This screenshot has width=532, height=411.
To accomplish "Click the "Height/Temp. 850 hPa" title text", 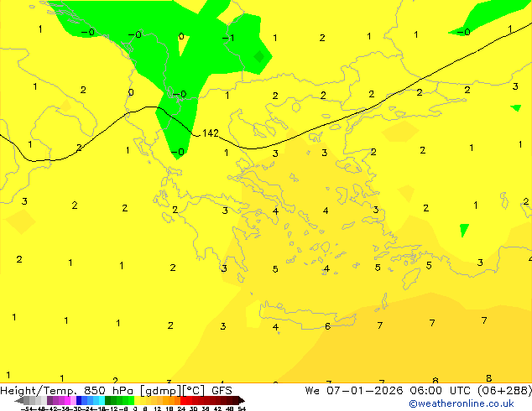I will [66, 391].
